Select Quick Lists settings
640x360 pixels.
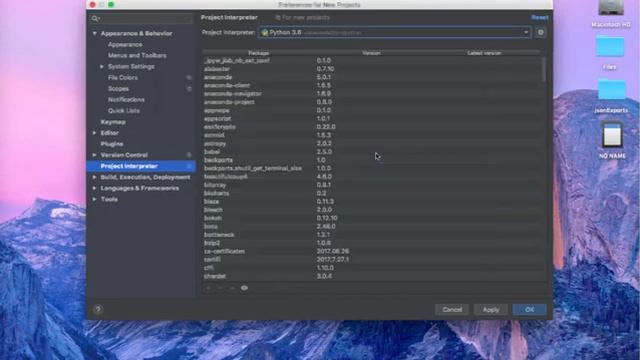coord(124,111)
